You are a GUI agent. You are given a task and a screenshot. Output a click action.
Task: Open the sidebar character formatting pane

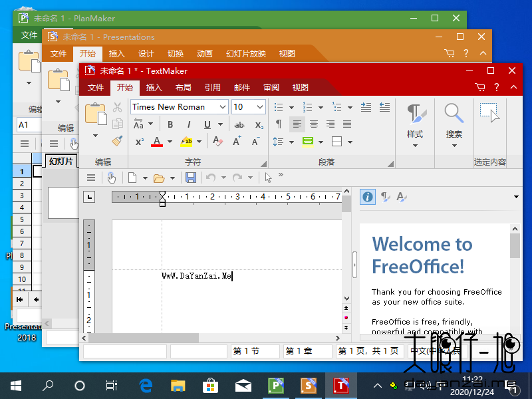402,197
